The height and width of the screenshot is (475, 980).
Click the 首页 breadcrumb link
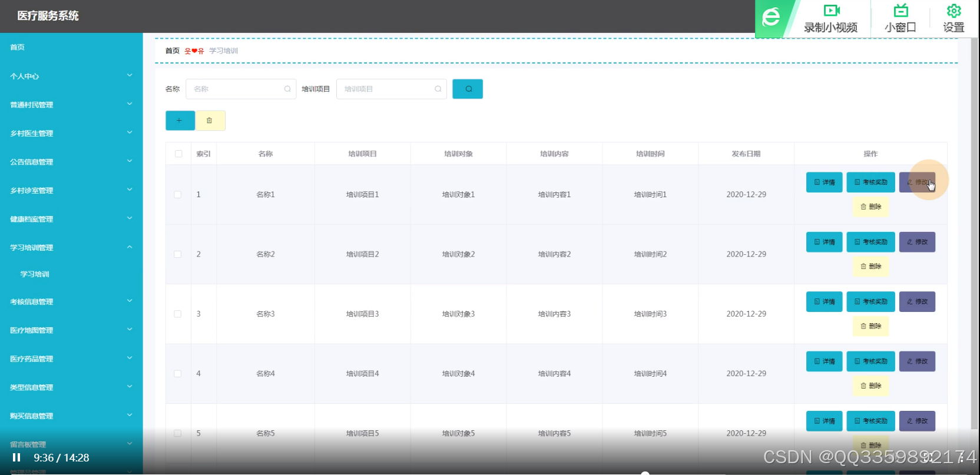173,51
